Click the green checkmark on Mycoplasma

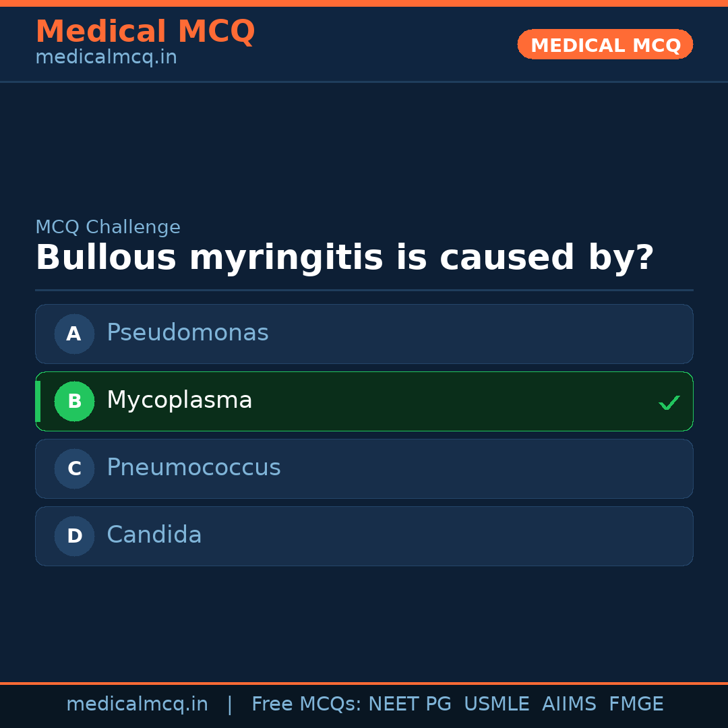click(669, 403)
